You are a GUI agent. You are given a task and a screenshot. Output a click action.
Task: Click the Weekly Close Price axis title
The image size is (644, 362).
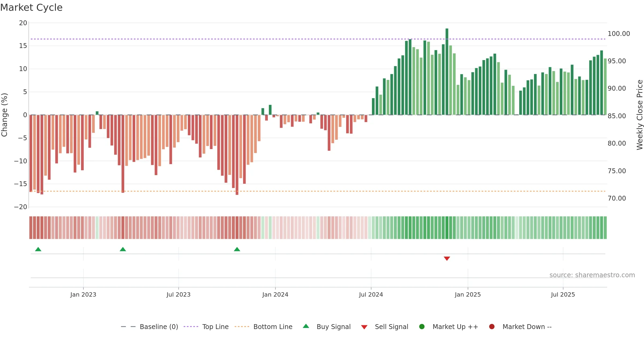coord(640,115)
